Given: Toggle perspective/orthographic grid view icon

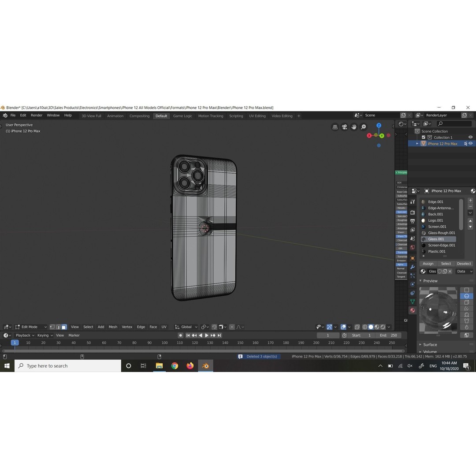Looking at the screenshot, I should 335,127.
